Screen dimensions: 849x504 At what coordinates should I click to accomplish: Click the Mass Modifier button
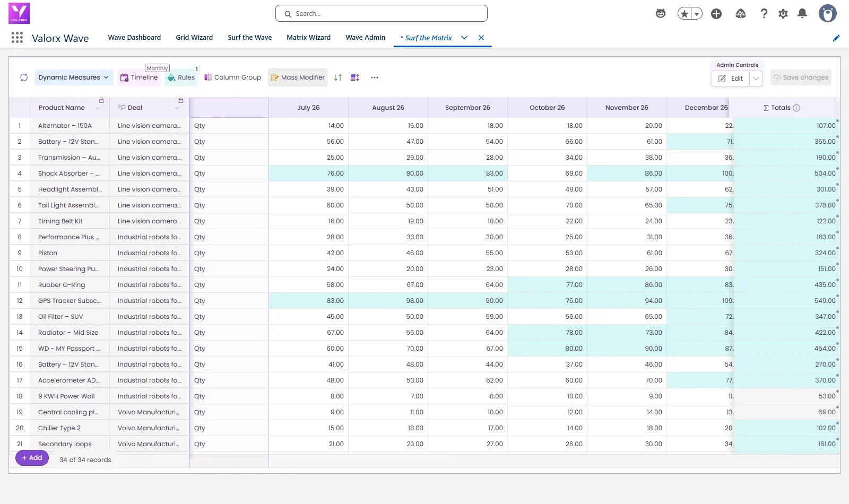(x=298, y=77)
